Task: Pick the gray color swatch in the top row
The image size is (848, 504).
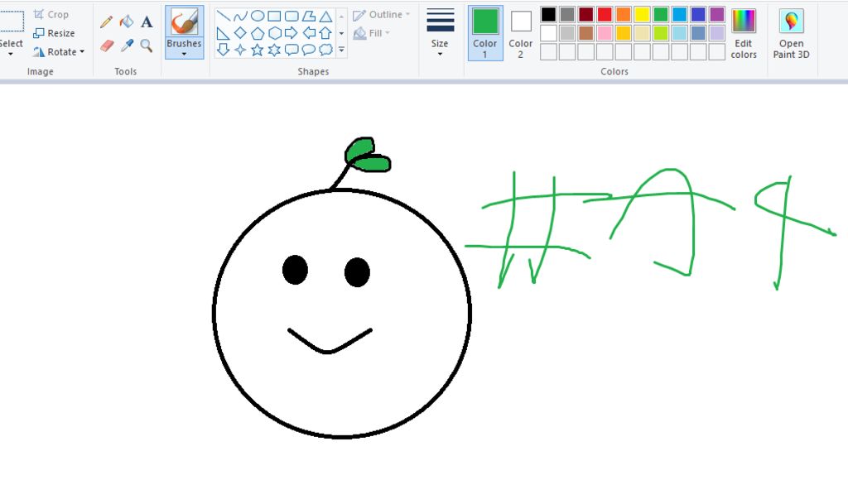Action: (567, 14)
